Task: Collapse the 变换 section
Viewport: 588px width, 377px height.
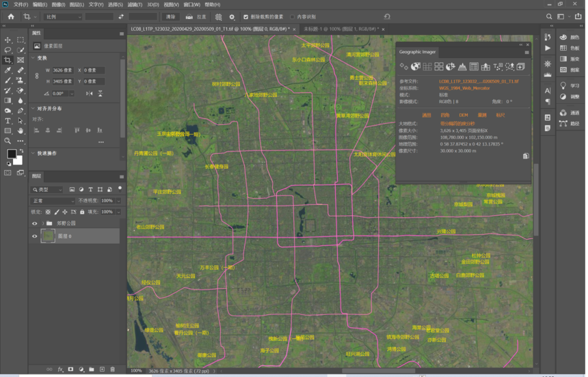Action: 33,58
